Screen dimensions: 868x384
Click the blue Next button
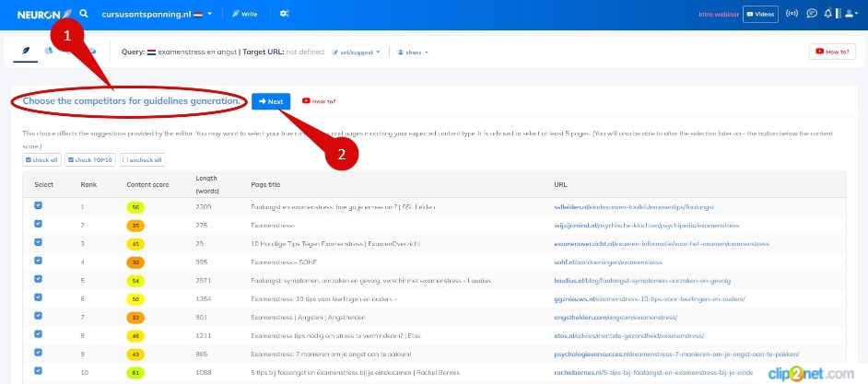coord(271,101)
